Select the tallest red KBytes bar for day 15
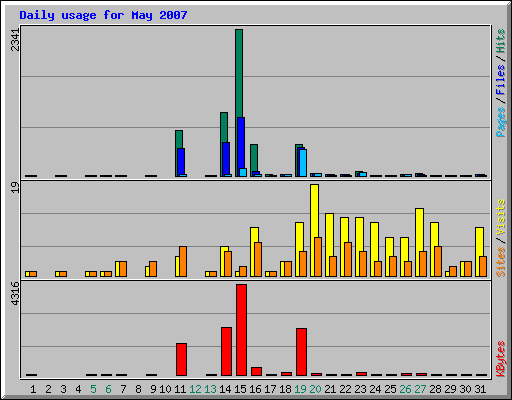 pyautogui.click(x=241, y=330)
